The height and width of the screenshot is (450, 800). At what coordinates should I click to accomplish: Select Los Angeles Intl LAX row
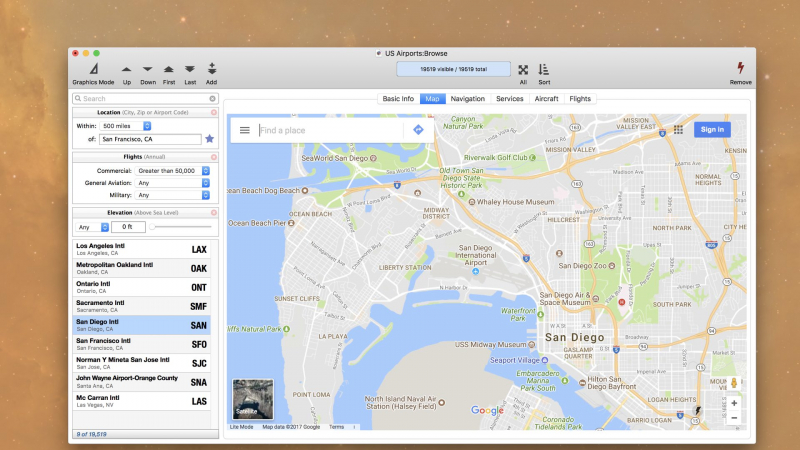(x=142, y=249)
